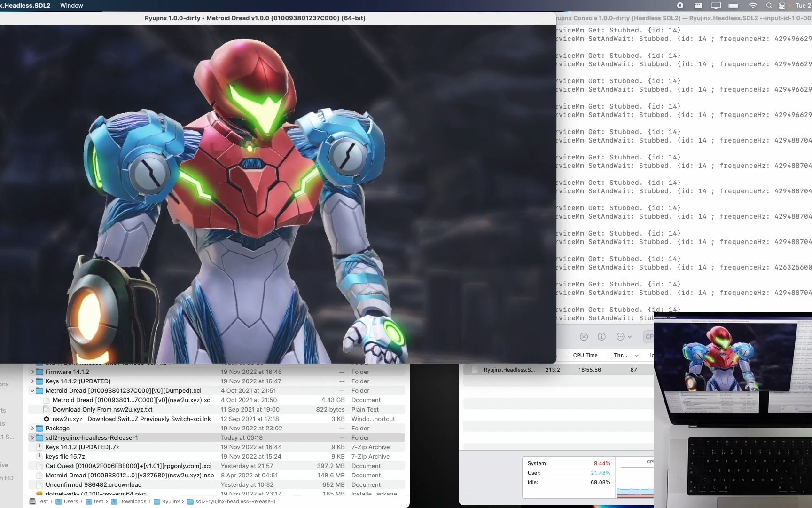The width and height of the screenshot is (812, 508).
Task: Go to Ryujinx in Finder path bar
Action: point(167,501)
